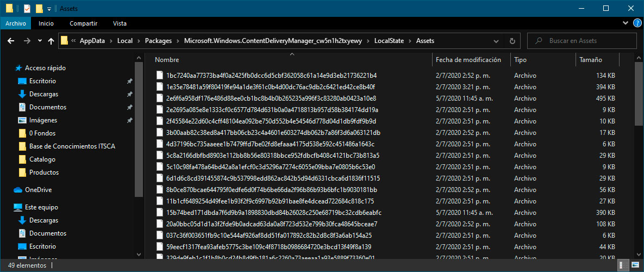Screen dimensions: 644x272
Task: Open the Archivo menu
Action: click(x=16, y=23)
